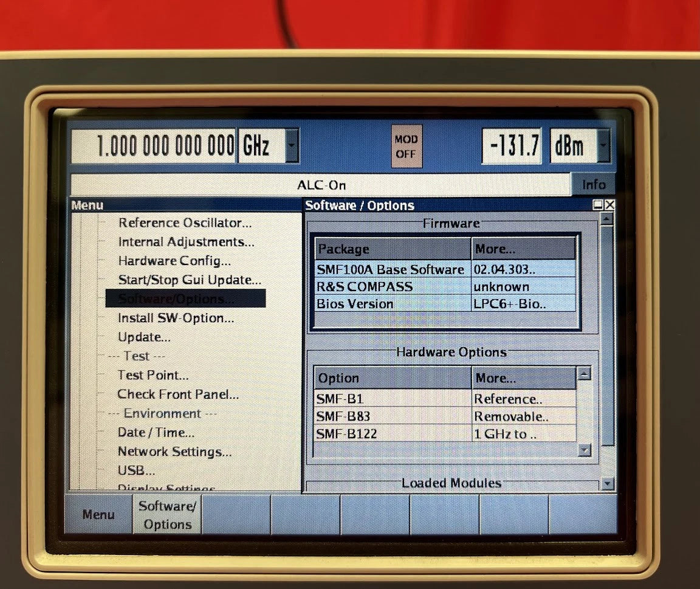Open Check Front Panel test entry
Screen dimensions: 700x589
(178, 394)
